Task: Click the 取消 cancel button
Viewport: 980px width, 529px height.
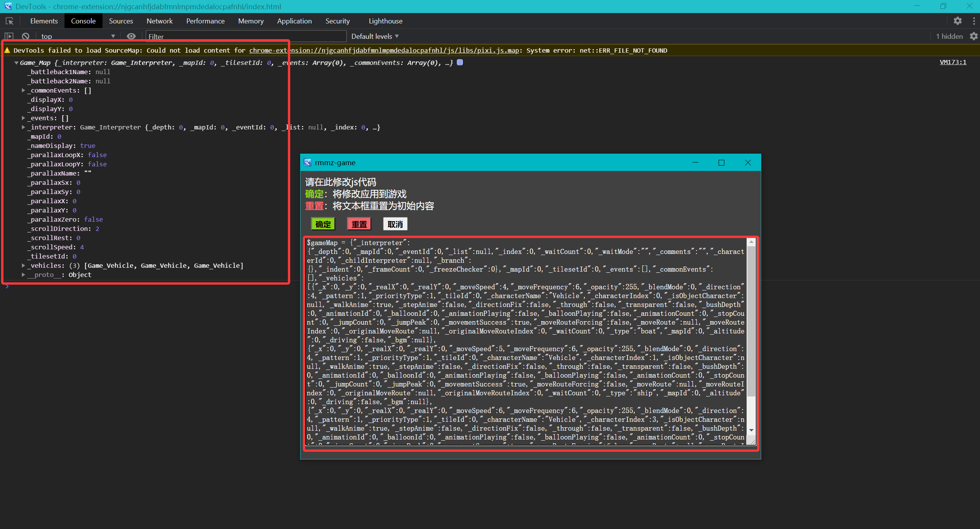Action: coord(395,224)
